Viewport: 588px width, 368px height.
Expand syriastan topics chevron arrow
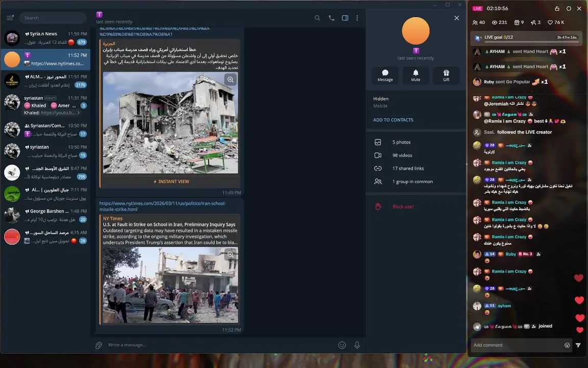tap(79, 112)
